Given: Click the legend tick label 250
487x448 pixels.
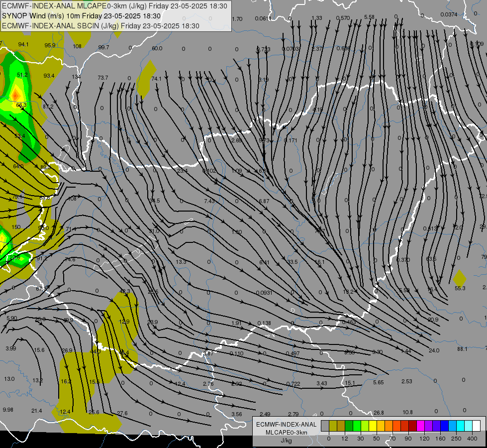Looking at the screenshot, I should [456, 439].
